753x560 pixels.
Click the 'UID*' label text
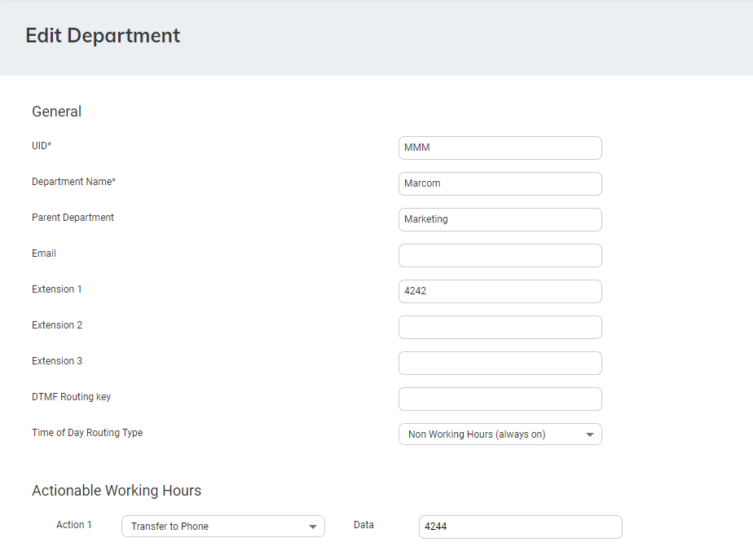(42, 146)
